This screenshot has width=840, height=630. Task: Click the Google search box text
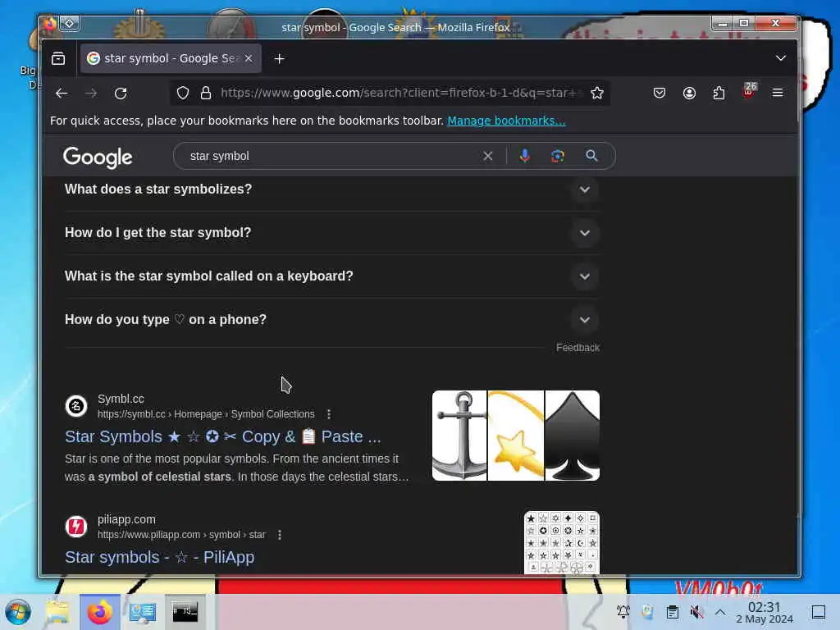point(220,156)
